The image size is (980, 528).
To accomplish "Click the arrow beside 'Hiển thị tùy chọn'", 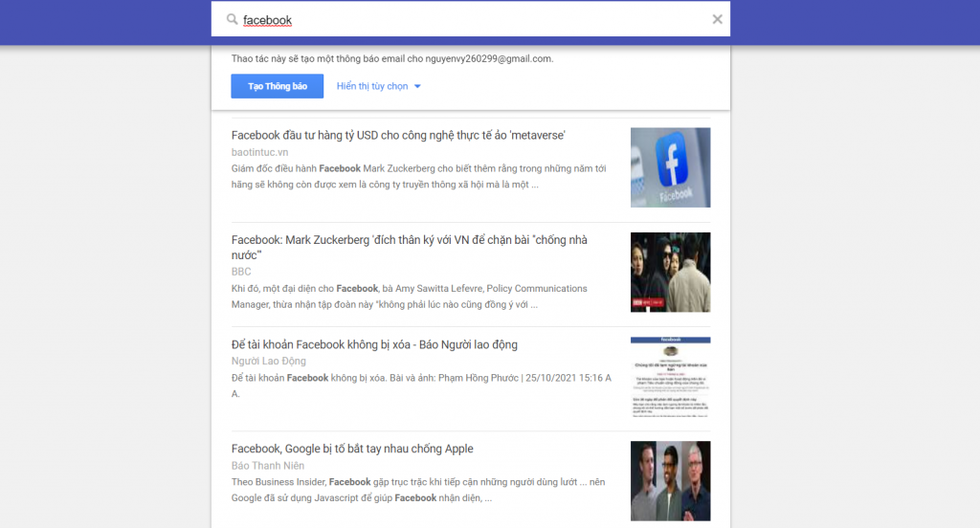I will click(417, 87).
